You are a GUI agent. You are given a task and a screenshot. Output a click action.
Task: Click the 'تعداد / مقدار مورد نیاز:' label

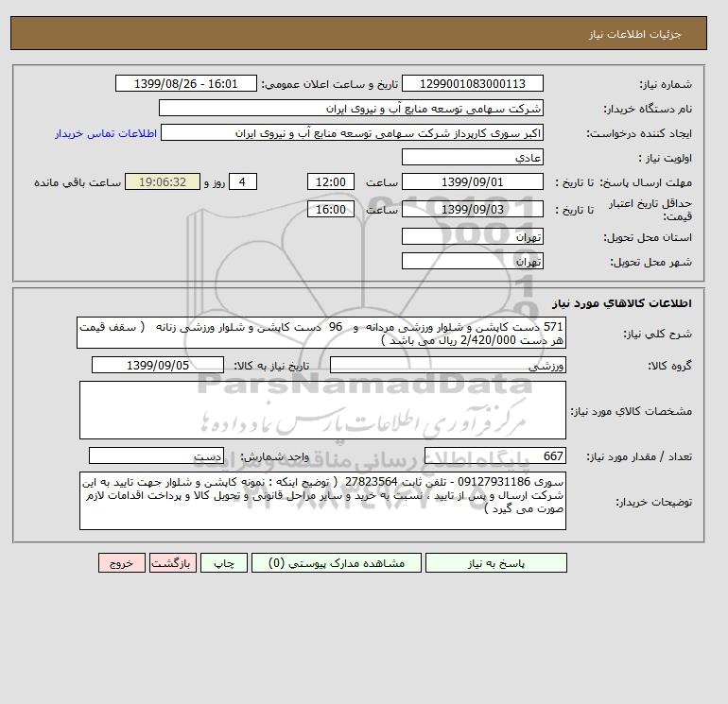[x=639, y=457]
